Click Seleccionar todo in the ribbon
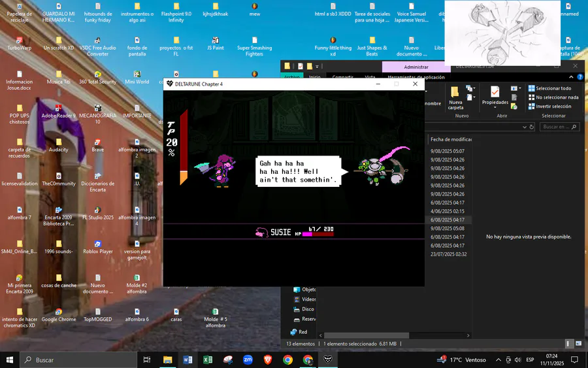This screenshot has width=588, height=368. coord(549,88)
